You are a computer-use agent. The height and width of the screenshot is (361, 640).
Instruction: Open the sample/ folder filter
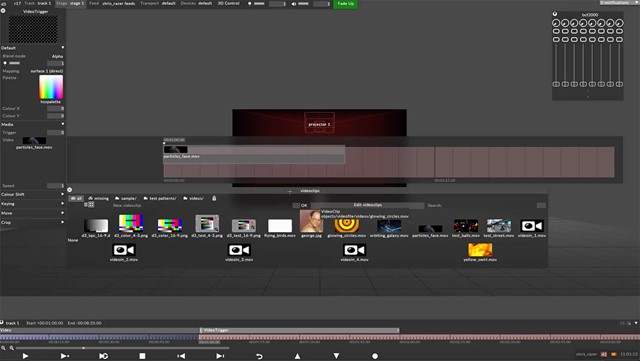pos(126,198)
